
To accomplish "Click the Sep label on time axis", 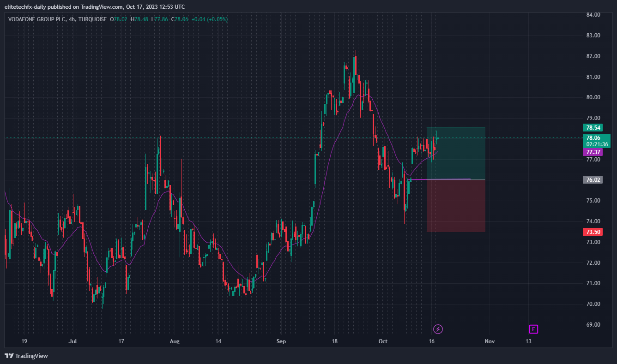I will 281,342.
